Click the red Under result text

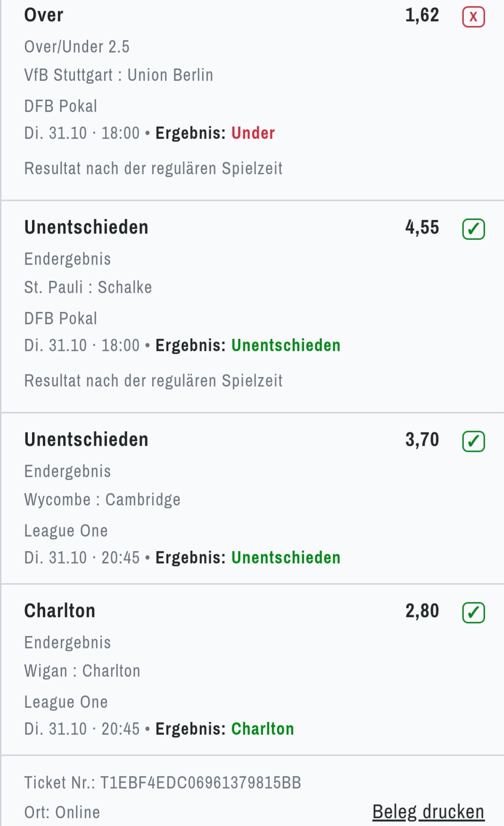(253, 133)
